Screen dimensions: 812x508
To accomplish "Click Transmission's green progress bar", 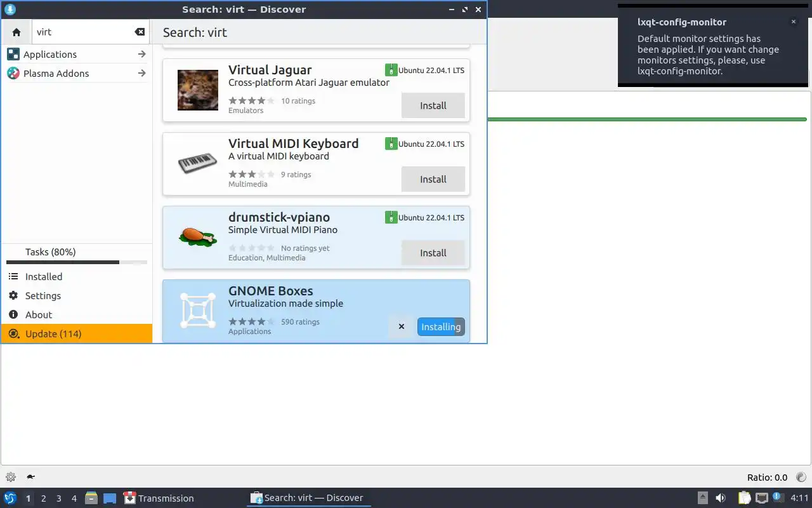I will 647,119.
